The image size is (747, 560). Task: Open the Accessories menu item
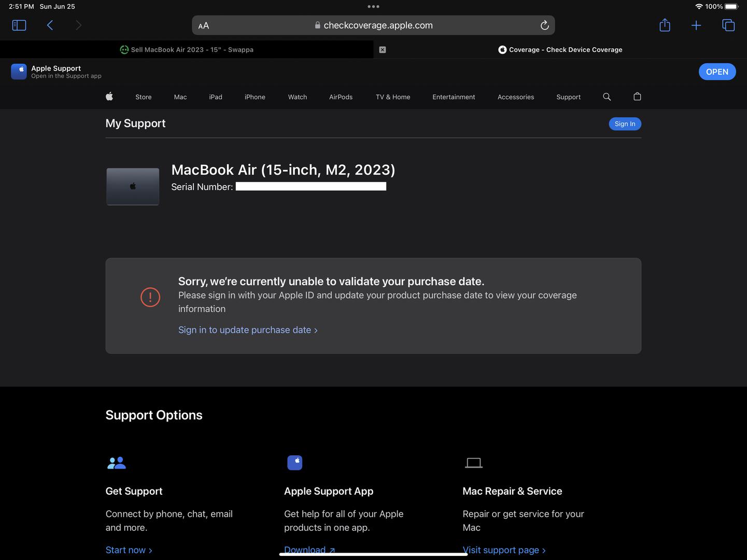point(516,97)
